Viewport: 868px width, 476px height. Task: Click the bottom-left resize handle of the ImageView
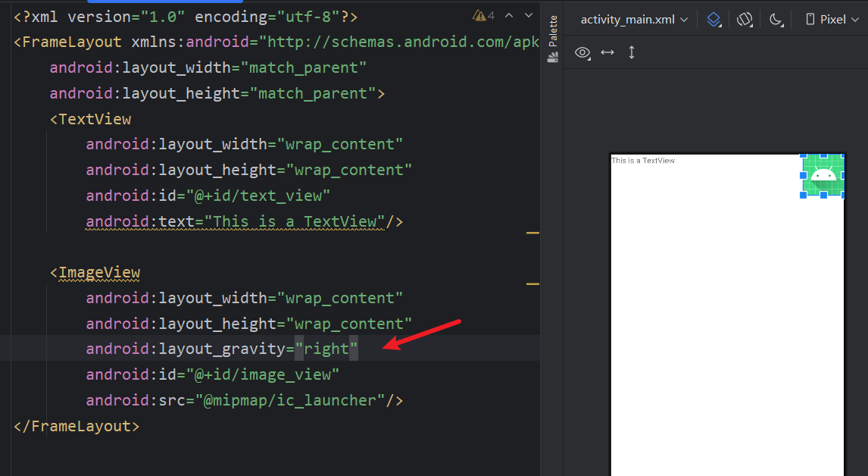(804, 196)
